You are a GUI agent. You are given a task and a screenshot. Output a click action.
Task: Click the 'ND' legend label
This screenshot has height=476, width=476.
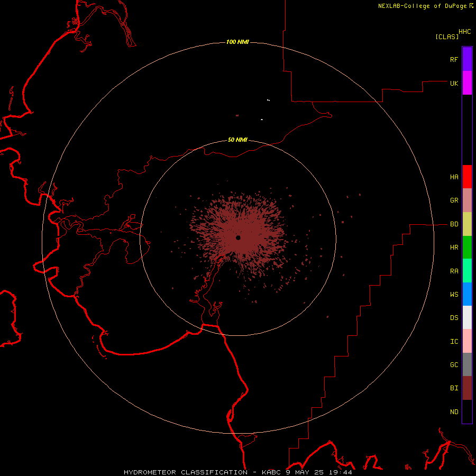454,412
